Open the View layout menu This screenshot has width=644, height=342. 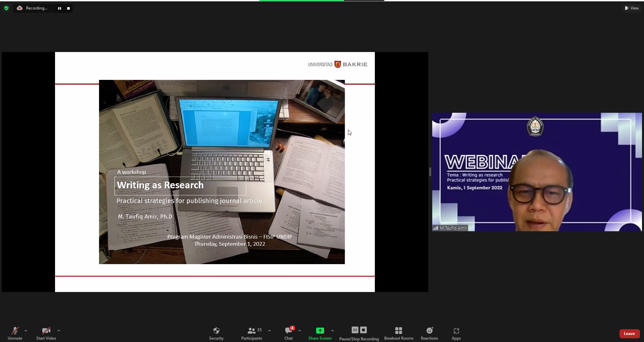coord(632,8)
